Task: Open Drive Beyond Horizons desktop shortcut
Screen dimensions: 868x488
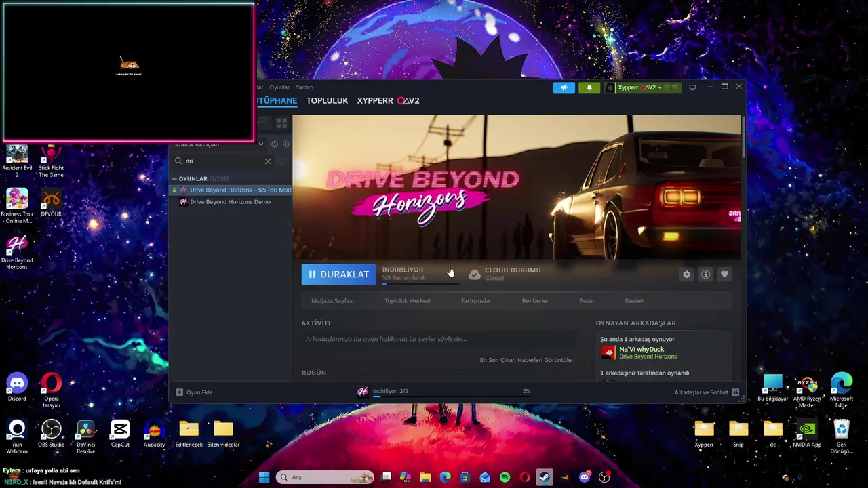Action: 17,252
